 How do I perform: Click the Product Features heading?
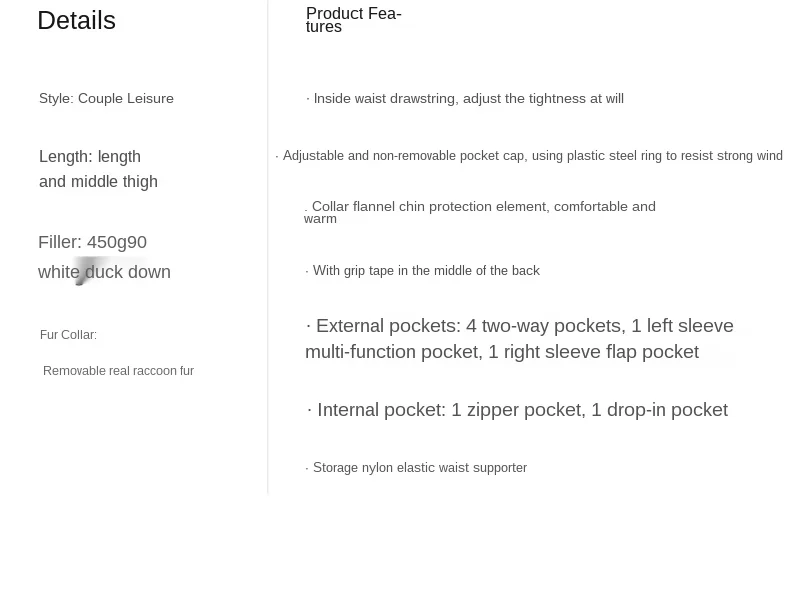pos(353,20)
